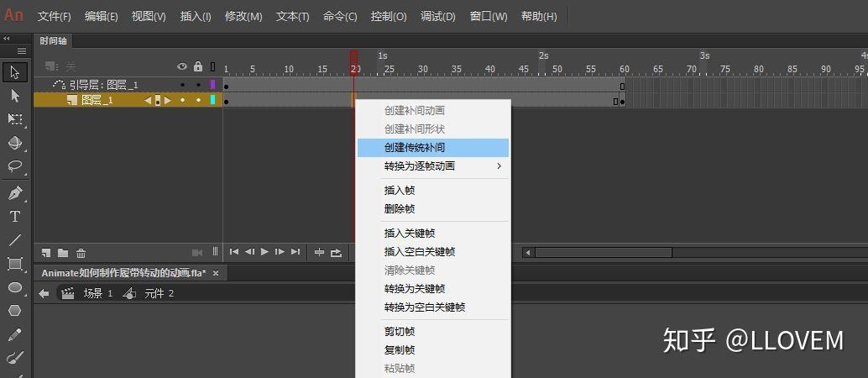868x378 pixels.
Task: Close the Animate .fla document tab
Action: tap(216, 273)
